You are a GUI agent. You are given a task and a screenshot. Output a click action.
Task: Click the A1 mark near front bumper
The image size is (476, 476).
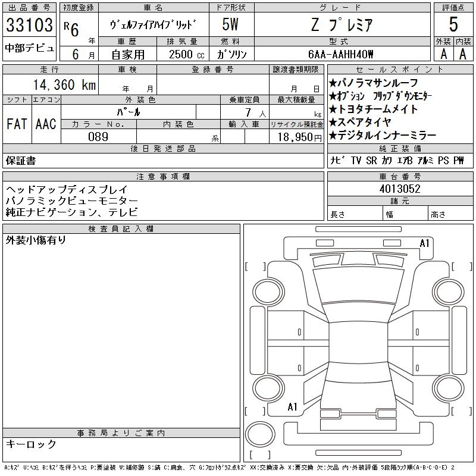[424, 243]
